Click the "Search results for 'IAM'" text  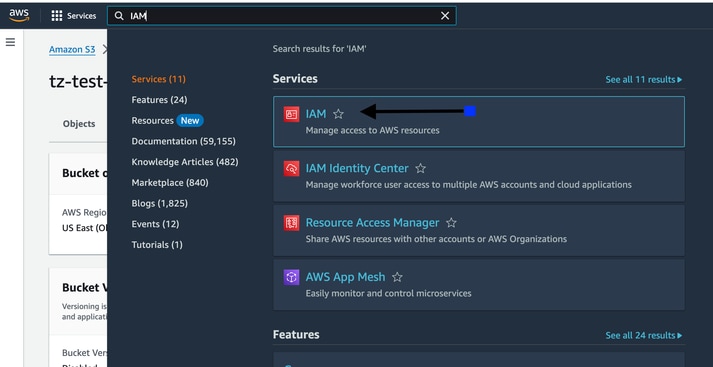pyautogui.click(x=320, y=49)
